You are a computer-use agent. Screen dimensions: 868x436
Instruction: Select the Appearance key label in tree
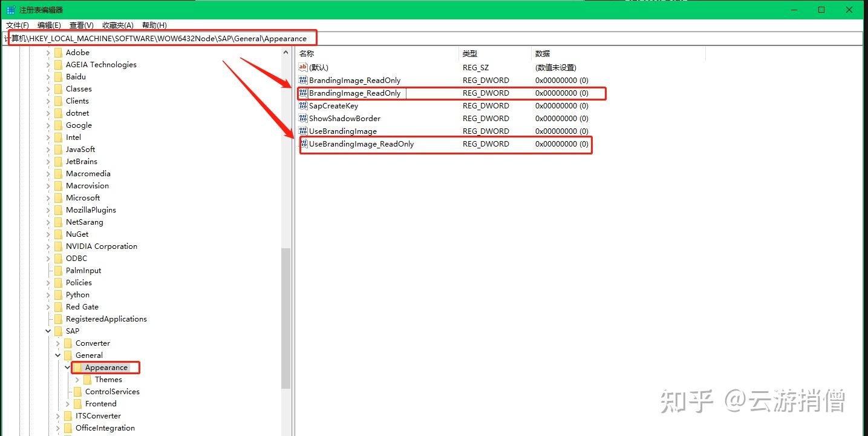(x=106, y=368)
